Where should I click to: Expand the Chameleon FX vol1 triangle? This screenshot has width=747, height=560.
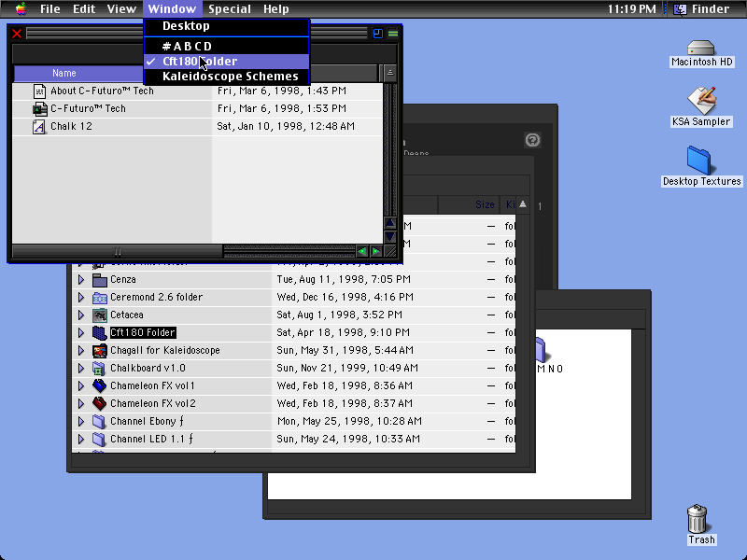point(81,385)
